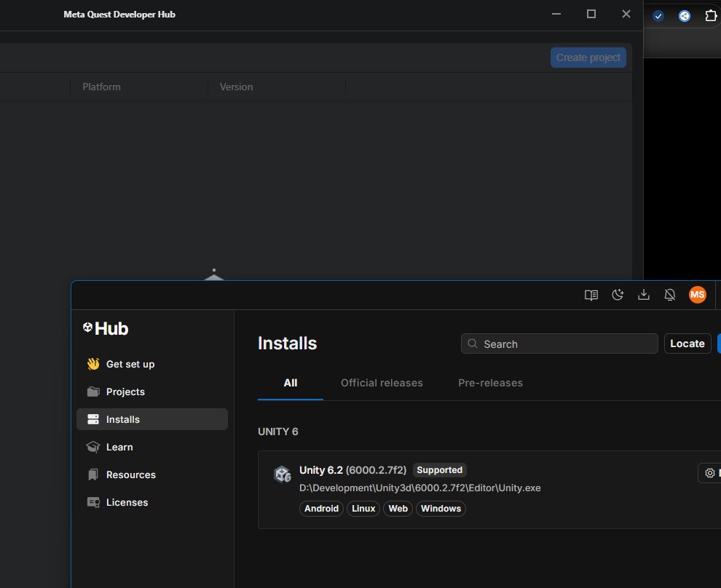Screen dimensions: 721x588
Task: Click the Locate button
Action: [687, 343]
